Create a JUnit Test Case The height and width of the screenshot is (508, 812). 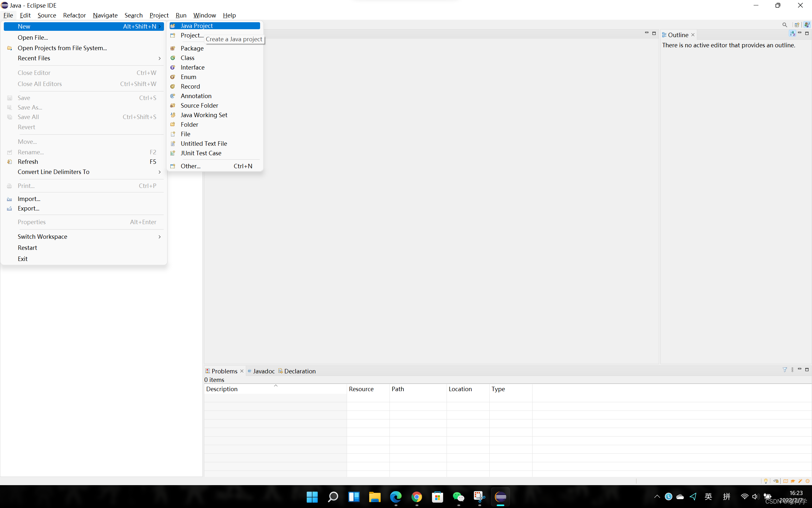point(215,153)
